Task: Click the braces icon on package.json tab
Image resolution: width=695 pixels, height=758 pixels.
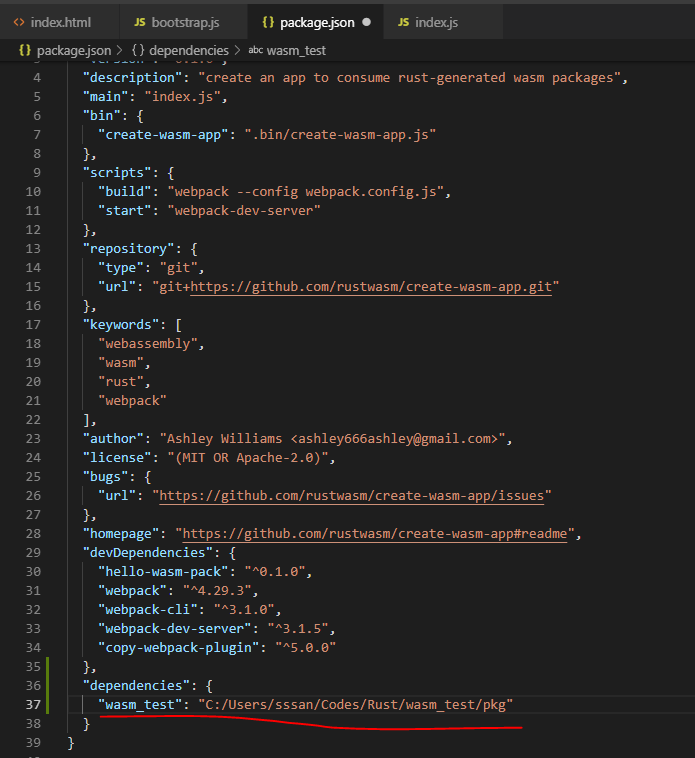Action: [x=267, y=21]
